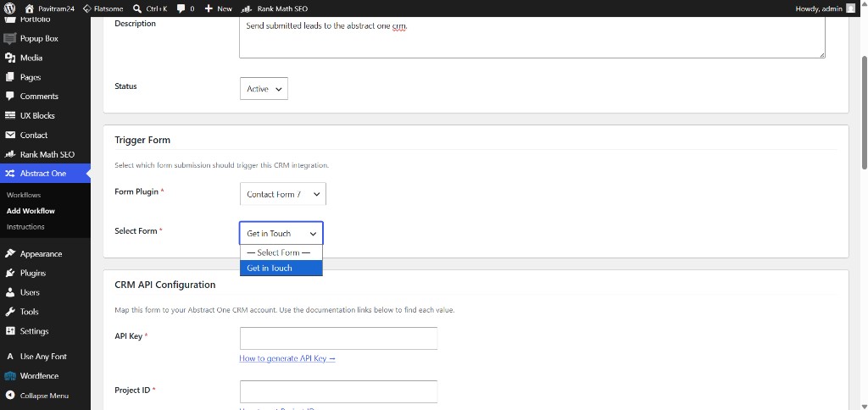The image size is (868, 410).
Task: Close the Select Form dropdown
Action: 281,234
